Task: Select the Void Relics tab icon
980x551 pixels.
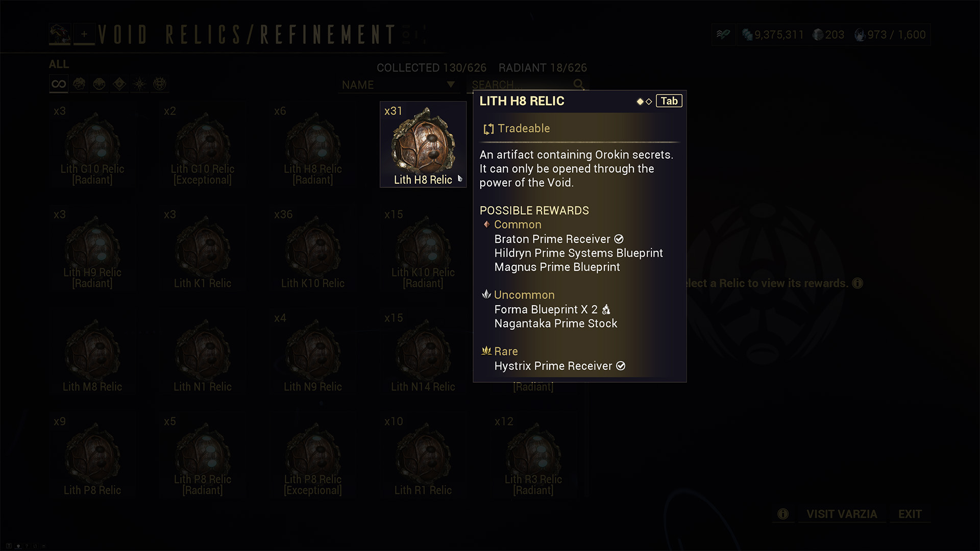Action: click(60, 35)
